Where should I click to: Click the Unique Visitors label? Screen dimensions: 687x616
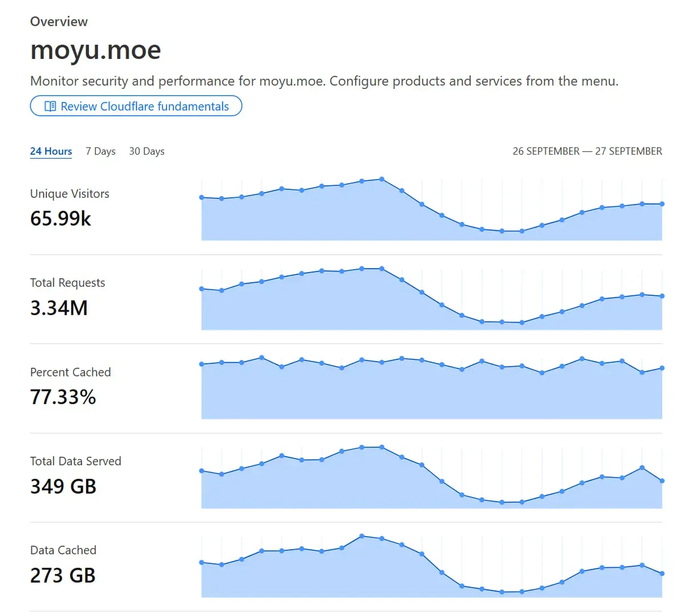(x=70, y=194)
